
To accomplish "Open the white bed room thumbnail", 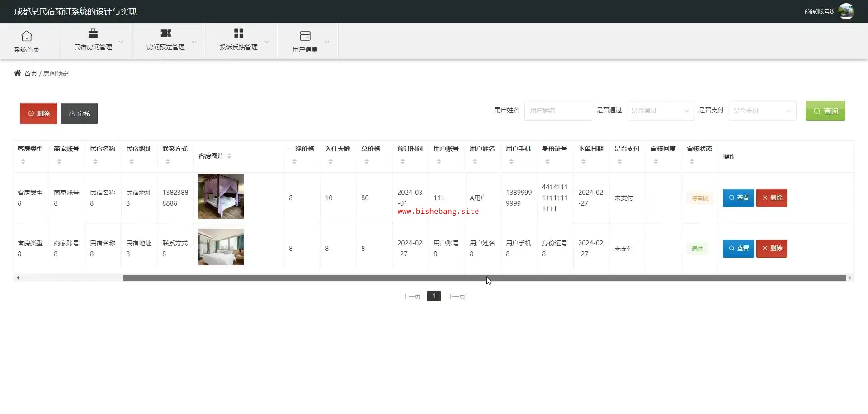I will pyautogui.click(x=221, y=247).
